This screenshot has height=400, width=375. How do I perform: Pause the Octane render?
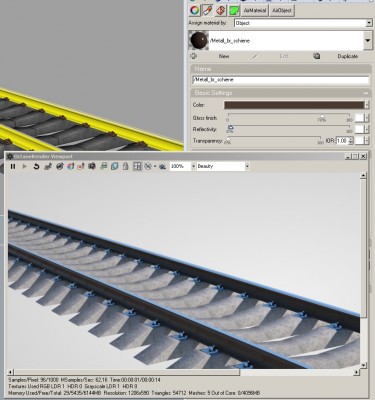tap(13, 166)
